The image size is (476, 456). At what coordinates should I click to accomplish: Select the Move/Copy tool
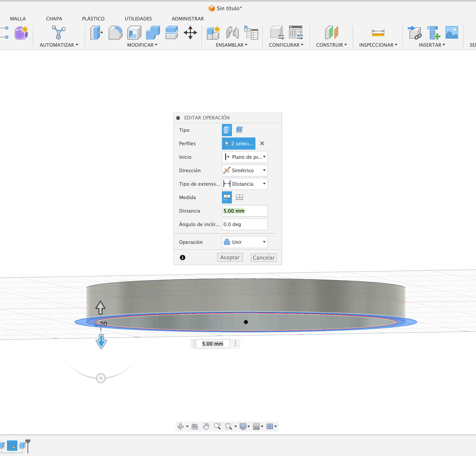tap(190, 33)
